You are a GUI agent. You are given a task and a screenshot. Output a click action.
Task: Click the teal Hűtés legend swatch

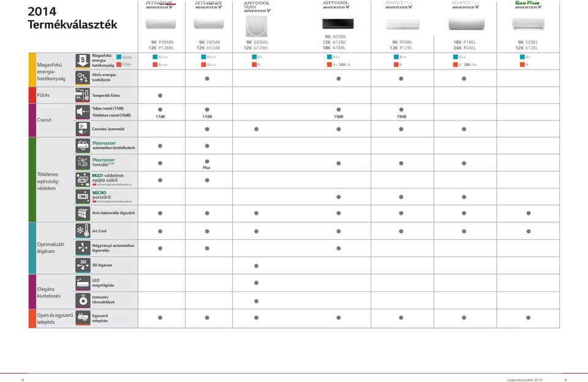point(119,57)
